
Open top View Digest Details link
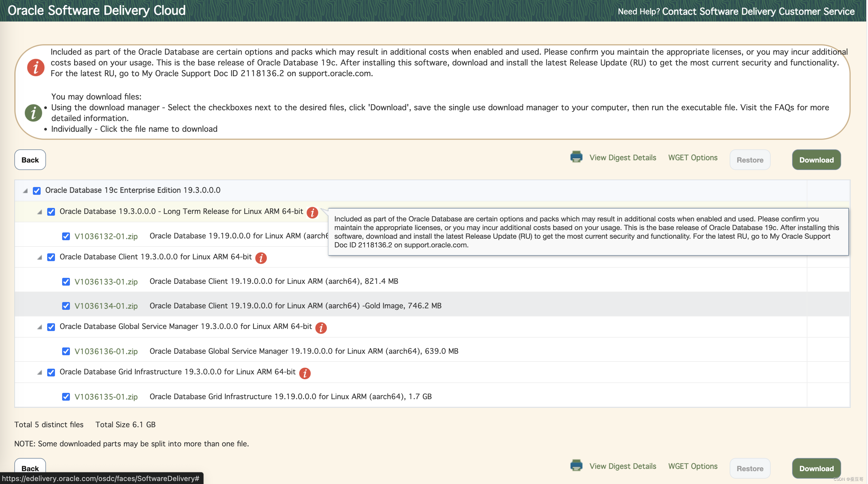pos(623,157)
